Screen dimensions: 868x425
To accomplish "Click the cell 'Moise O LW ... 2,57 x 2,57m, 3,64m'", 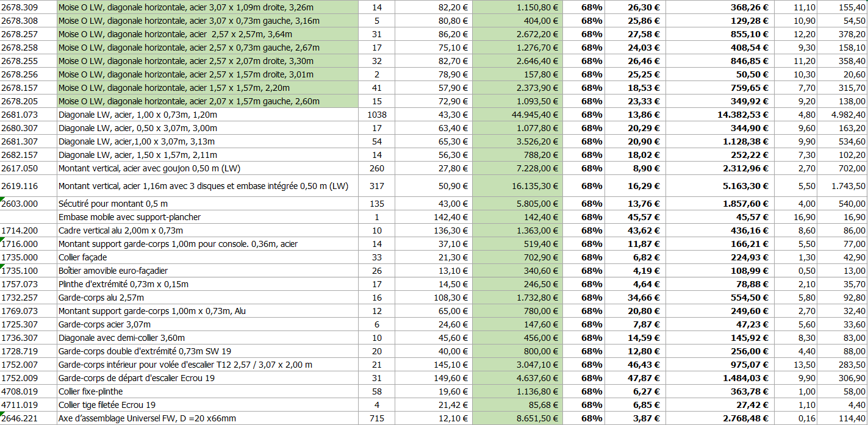I will (x=207, y=34).
